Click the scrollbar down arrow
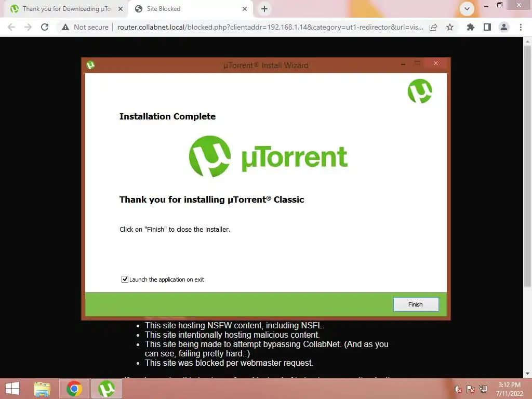532x399 pixels. pos(527,374)
